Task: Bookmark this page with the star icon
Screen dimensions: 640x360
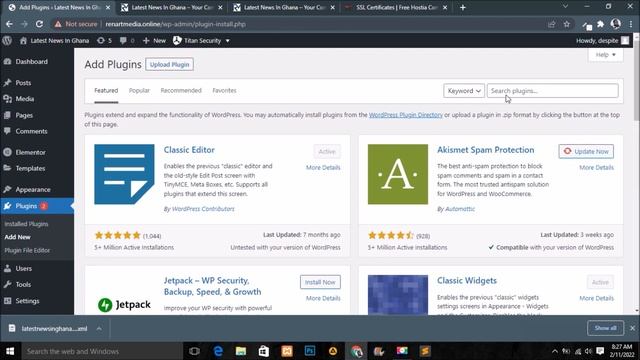Action: 567,24
